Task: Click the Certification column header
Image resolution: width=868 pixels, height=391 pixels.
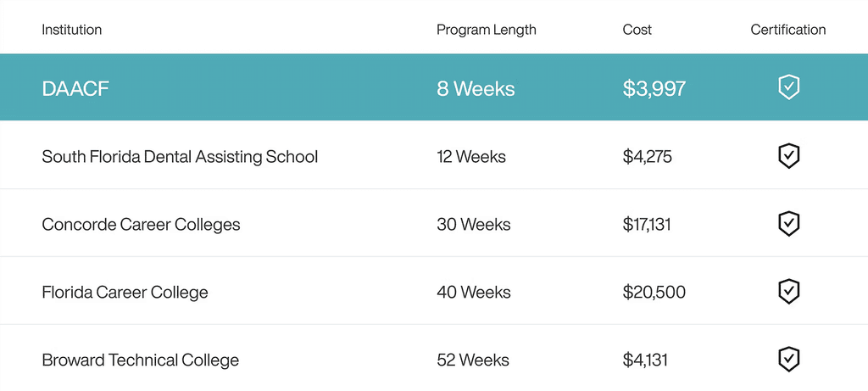Action: point(788,30)
